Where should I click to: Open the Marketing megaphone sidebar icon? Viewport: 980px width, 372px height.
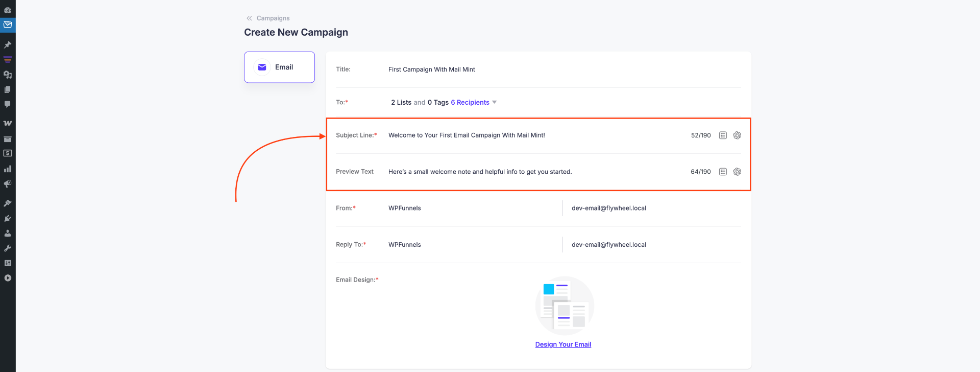8,183
